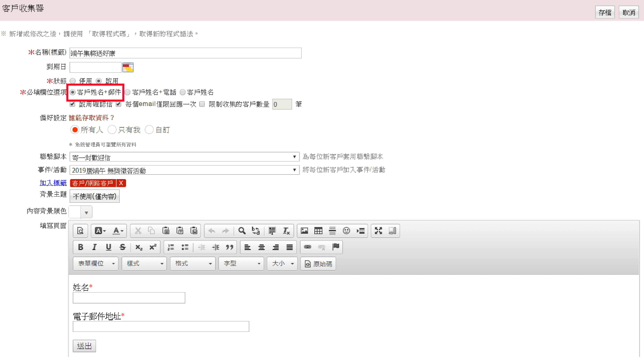Click the insert table icon
Screen dimensions: 644x357
coord(318,231)
